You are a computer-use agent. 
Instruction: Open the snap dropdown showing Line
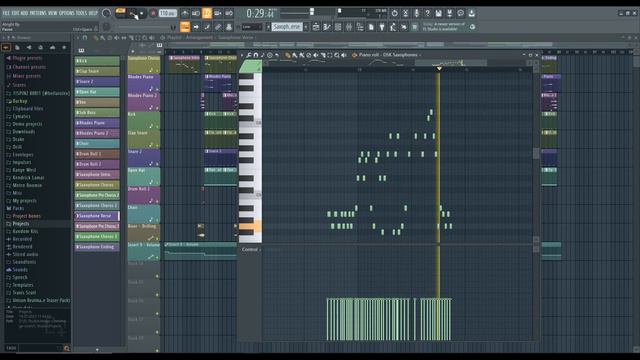[x=251, y=27]
